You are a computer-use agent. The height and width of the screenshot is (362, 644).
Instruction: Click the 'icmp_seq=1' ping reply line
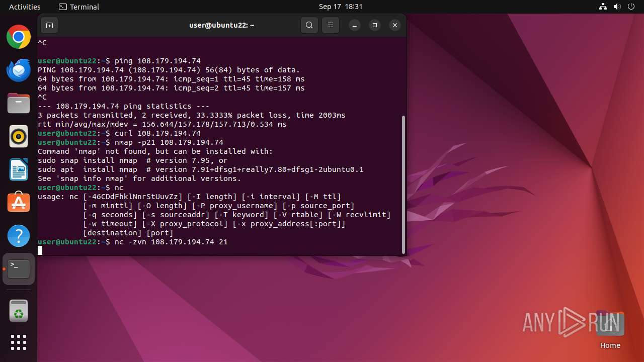point(171,79)
